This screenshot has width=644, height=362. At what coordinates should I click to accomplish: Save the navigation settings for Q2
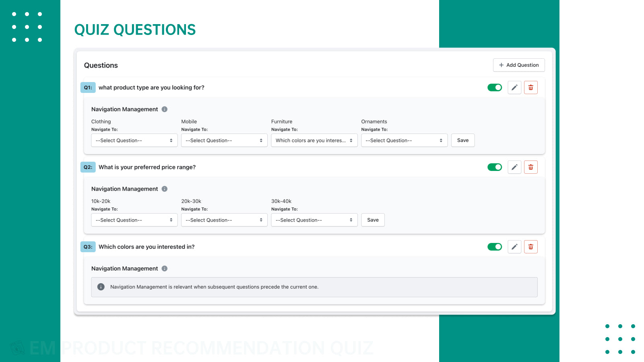tap(372, 220)
